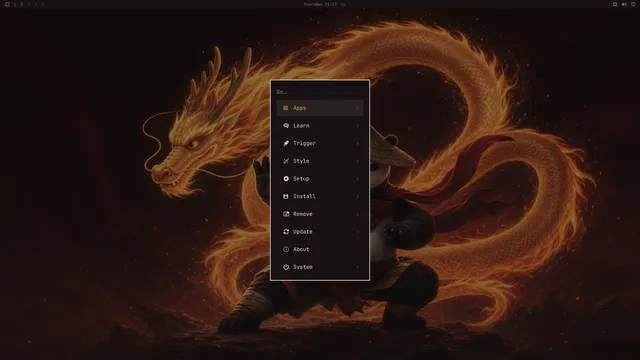Click the Install package icon
Viewport: 640px width, 360px height.
(x=286, y=196)
